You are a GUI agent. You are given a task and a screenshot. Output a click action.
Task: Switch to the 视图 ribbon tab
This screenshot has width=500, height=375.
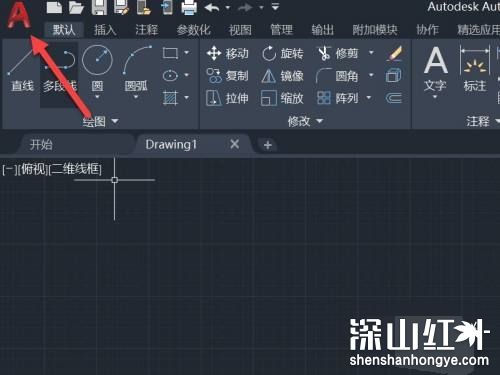240,30
